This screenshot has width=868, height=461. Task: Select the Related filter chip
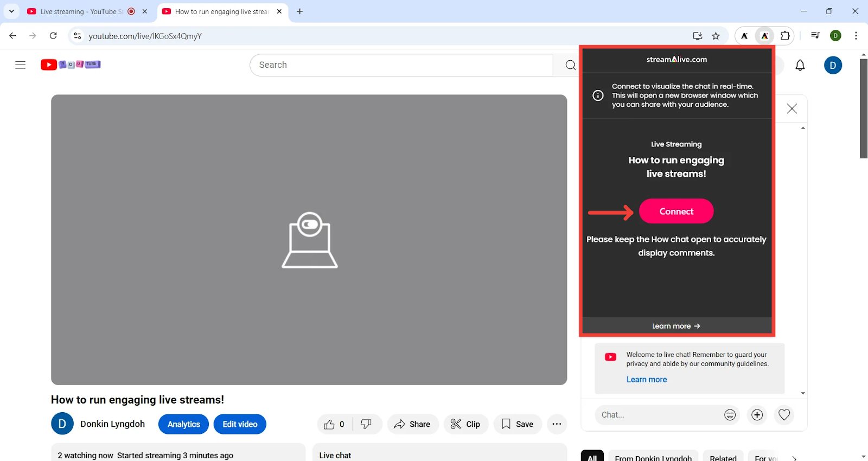(x=723, y=457)
